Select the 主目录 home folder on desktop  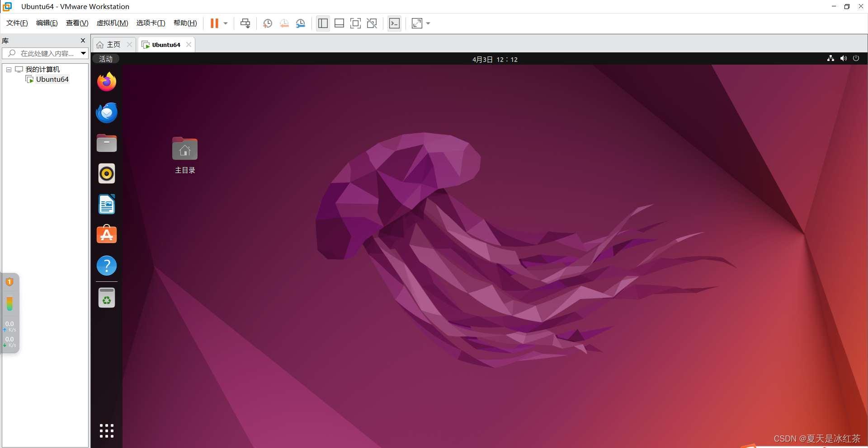(185, 155)
